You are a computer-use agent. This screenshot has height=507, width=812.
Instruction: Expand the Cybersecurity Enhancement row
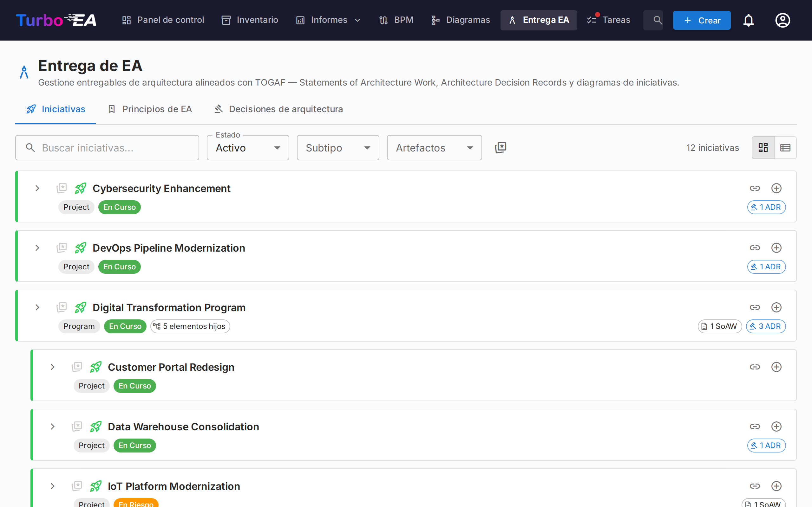click(x=37, y=188)
